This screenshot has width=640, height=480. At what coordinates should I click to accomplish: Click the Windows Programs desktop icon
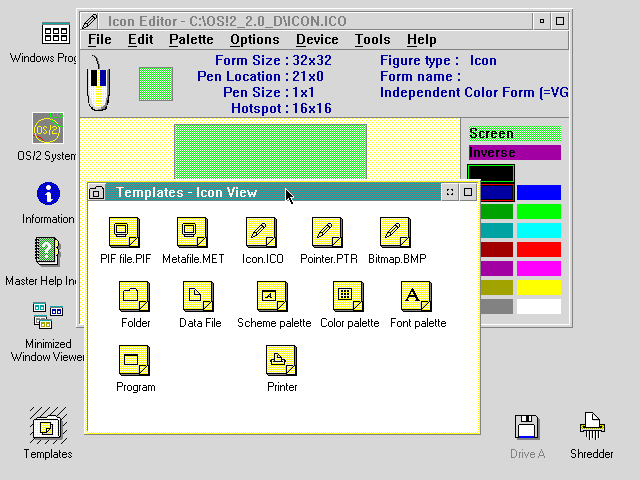click(56, 33)
